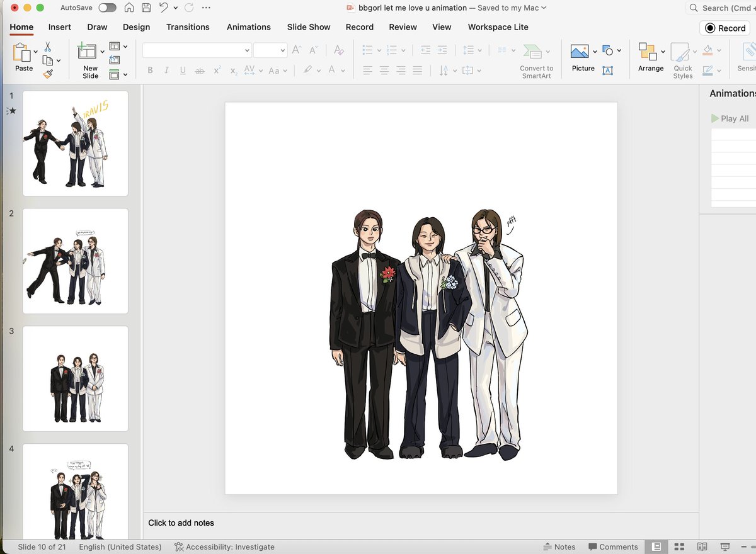
Task: Click the Save icon in title bar
Action: [146, 8]
